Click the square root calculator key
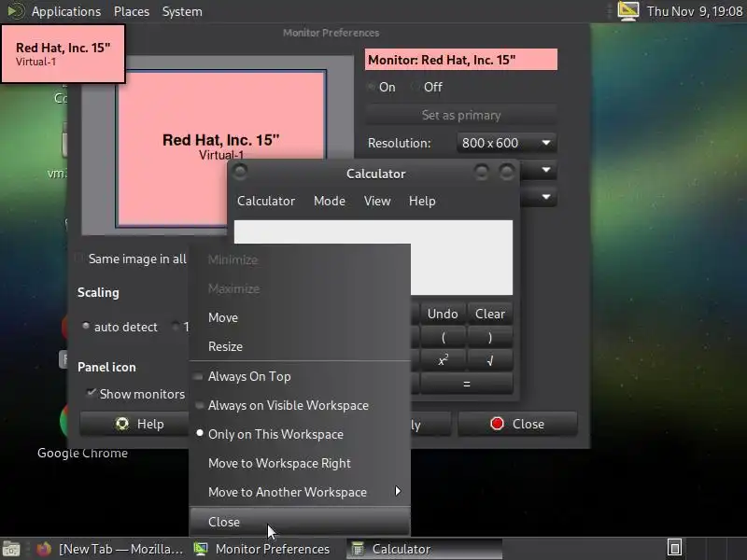This screenshot has width=747, height=560. (x=489, y=360)
